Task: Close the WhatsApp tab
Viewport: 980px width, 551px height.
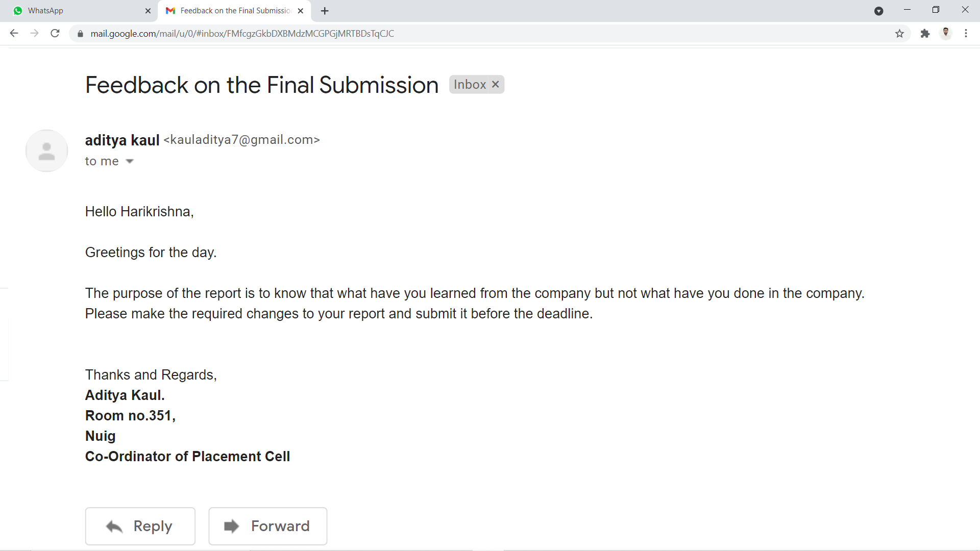Action: coord(148,11)
